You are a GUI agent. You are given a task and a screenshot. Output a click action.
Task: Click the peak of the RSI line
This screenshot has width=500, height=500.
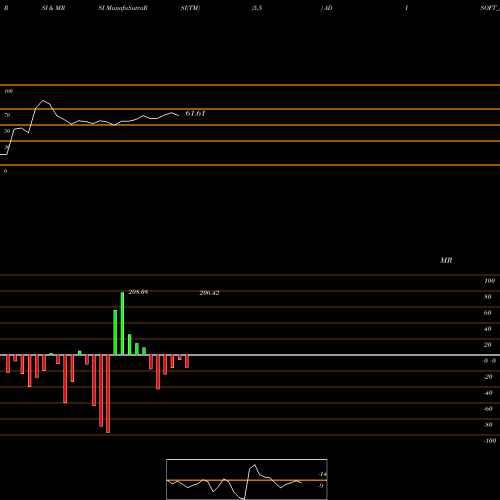click(43, 100)
